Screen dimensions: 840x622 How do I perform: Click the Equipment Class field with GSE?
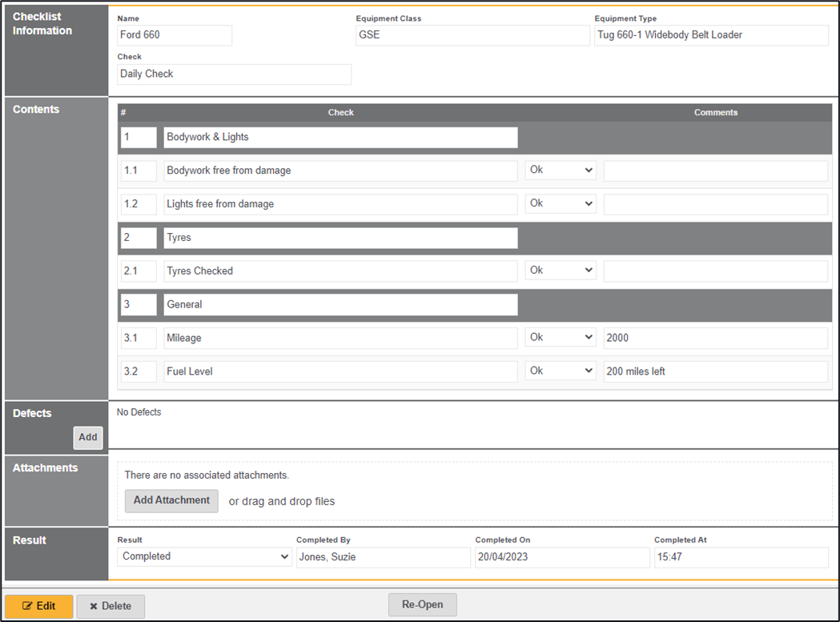[x=472, y=35]
